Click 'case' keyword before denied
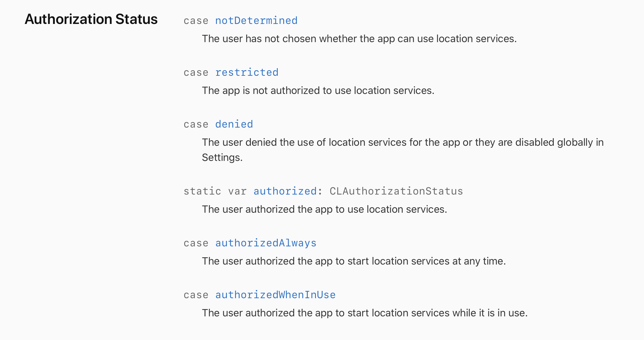 pos(196,125)
